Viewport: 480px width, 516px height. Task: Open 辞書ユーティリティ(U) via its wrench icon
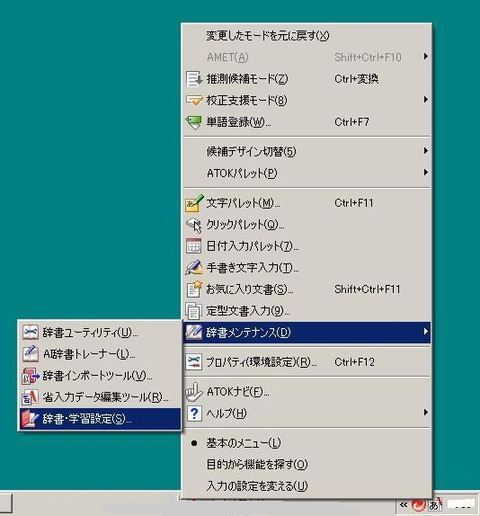[30, 332]
